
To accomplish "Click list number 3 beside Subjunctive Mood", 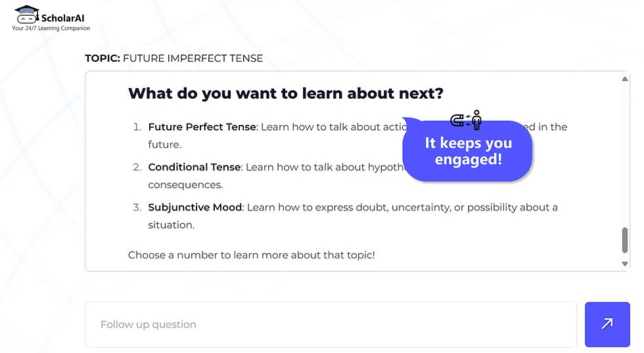I will (137, 207).
